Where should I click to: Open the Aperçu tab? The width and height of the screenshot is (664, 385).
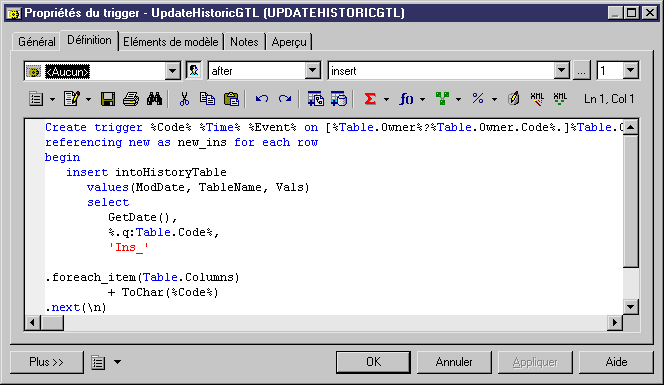coord(289,42)
